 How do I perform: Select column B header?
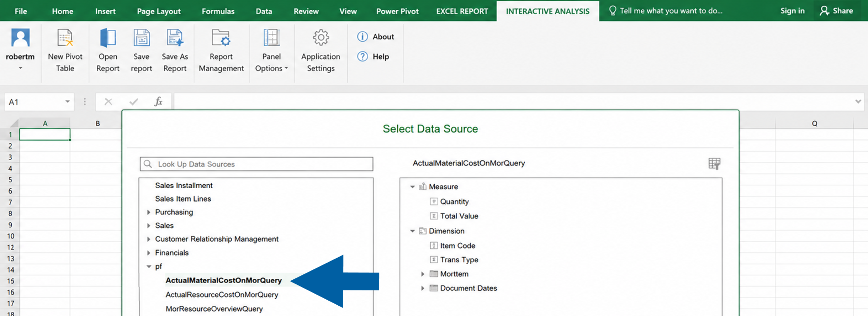(x=97, y=123)
